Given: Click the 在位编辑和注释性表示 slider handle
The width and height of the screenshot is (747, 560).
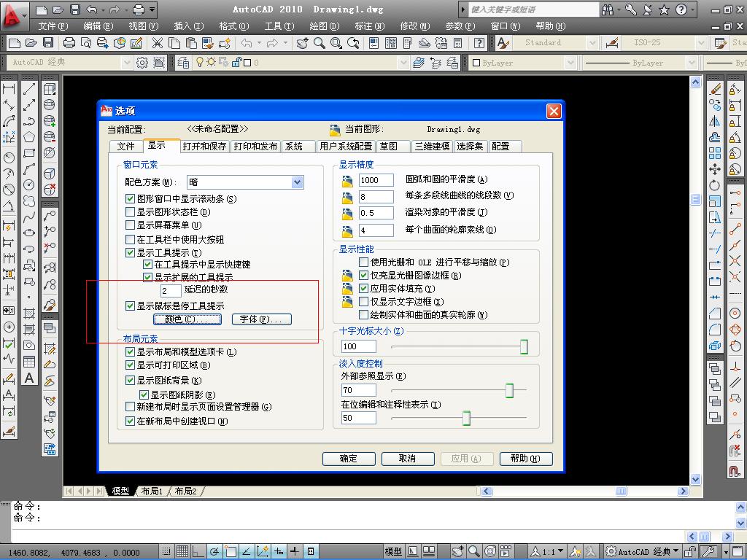Looking at the screenshot, I should click(466, 418).
